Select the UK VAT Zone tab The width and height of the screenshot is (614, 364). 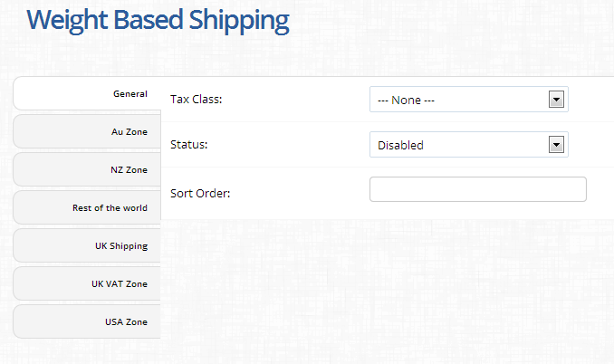click(x=87, y=283)
